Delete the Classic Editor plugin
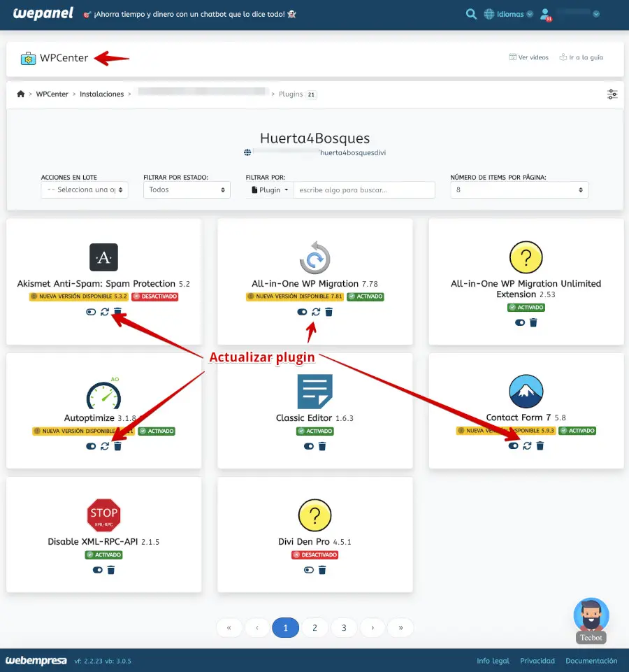 322,446
